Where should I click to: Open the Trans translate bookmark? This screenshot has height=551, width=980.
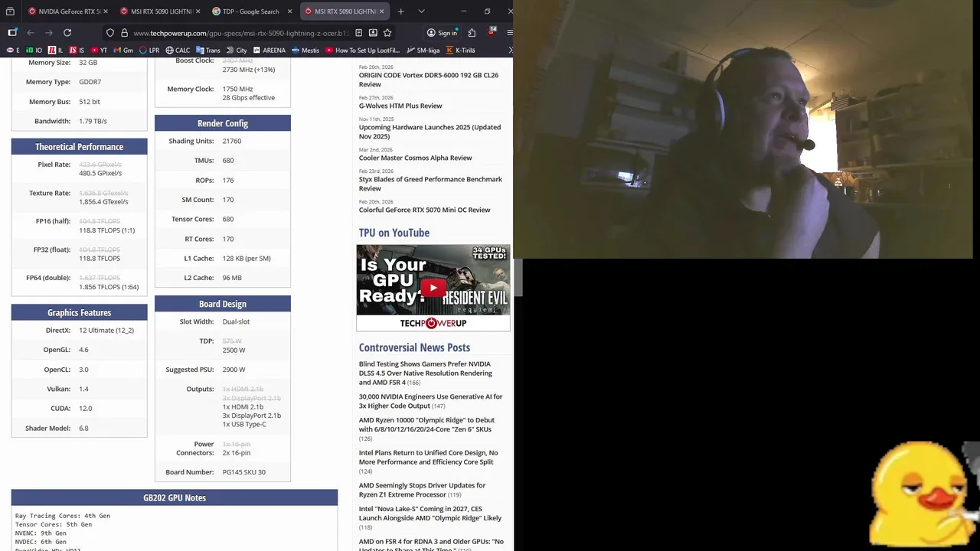click(208, 51)
